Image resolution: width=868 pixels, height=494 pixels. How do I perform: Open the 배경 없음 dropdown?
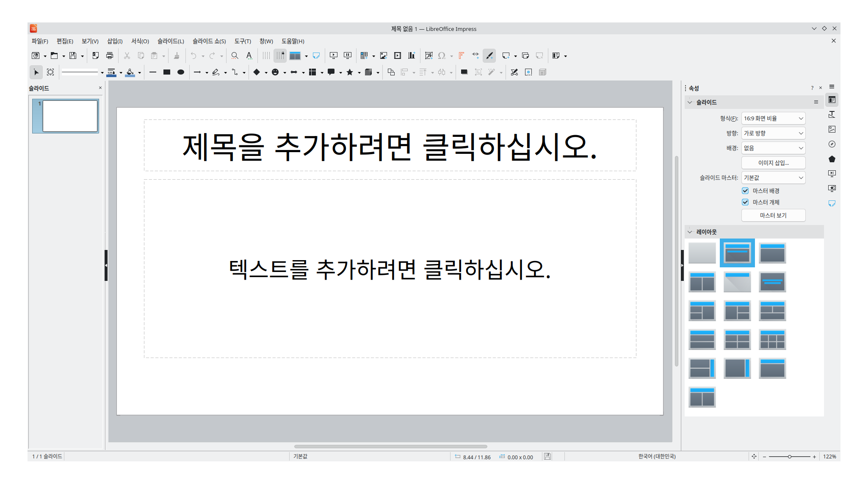point(773,148)
